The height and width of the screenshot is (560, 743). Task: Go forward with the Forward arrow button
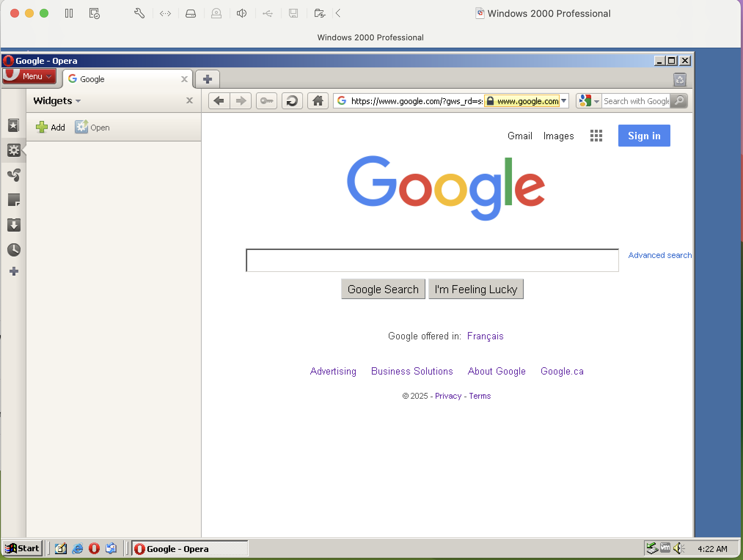click(241, 101)
